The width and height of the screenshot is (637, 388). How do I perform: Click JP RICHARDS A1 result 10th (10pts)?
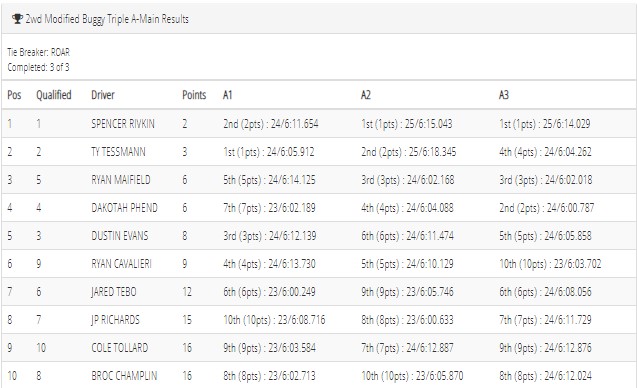coord(247,320)
